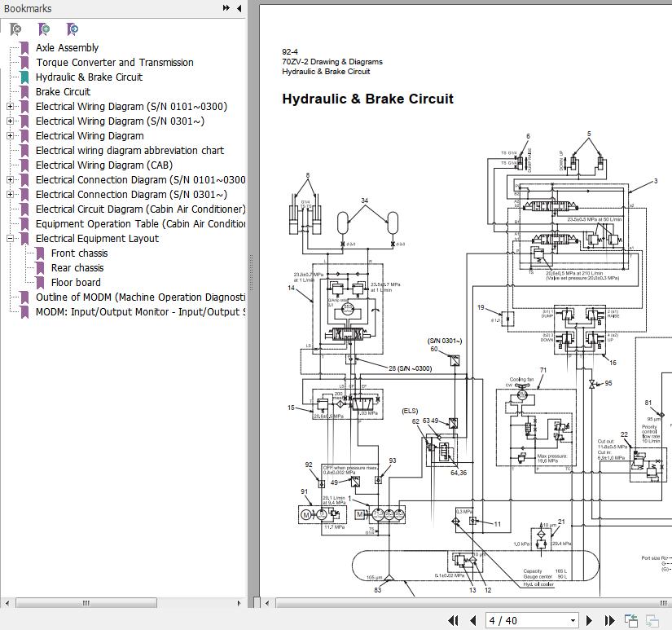Click the Bookmarks panel title
Viewport: 672px width, 630px height.
pyautogui.click(x=28, y=8)
